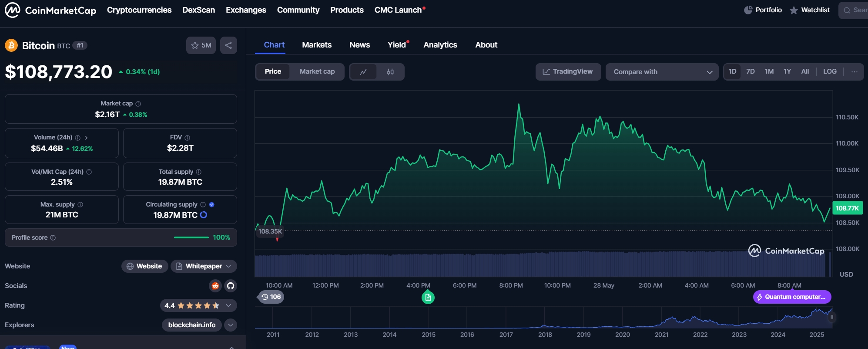Click the 106 history events badge
Viewport: 868px width, 349px height.
click(271, 297)
